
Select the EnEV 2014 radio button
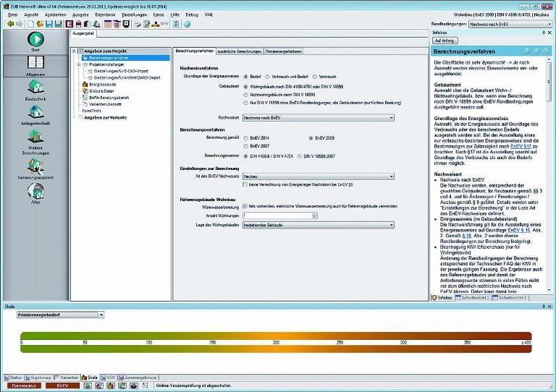tap(246, 137)
